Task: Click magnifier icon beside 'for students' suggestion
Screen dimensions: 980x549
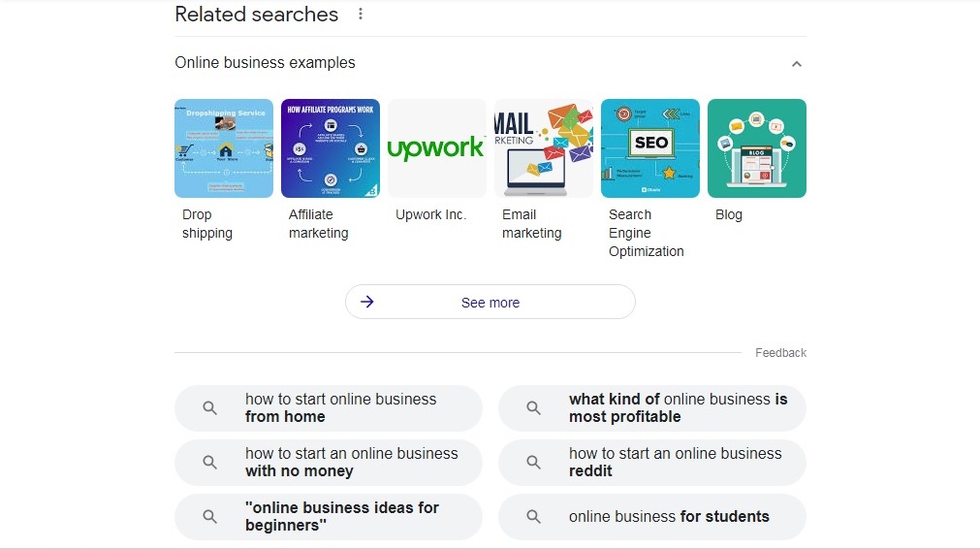Action: [533, 516]
